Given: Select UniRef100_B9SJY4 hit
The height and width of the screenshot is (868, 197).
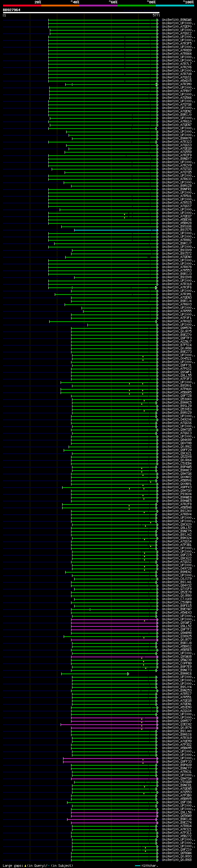Looking at the screenshot, I should 177,687.
